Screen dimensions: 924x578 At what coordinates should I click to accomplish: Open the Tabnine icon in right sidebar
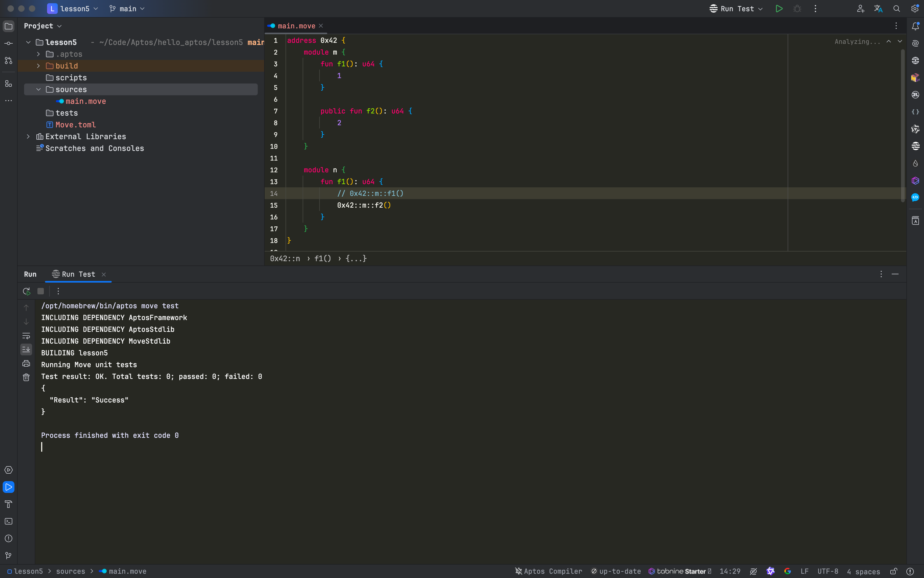(915, 180)
